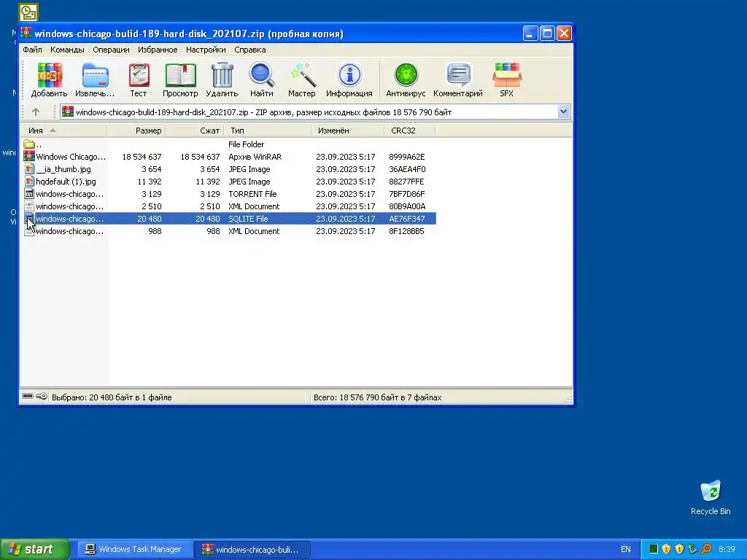Start the Антивирус scan icon
The width and height of the screenshot is (747, 560).
click(x=406, y=75)
